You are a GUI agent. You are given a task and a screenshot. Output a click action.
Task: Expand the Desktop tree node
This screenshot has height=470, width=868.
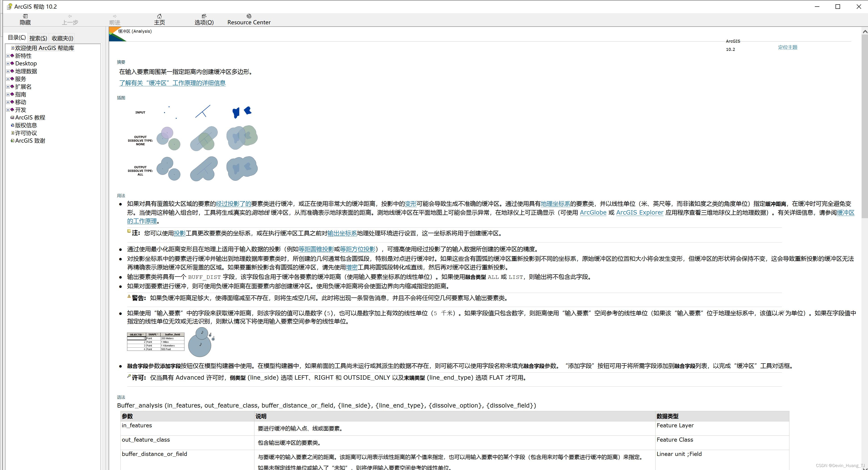point(8,64)
